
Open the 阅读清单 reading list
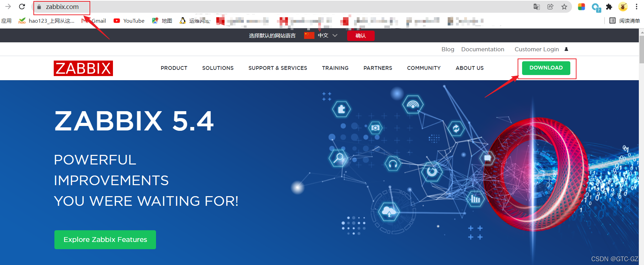pyautogui.click(x=625, y=21)
